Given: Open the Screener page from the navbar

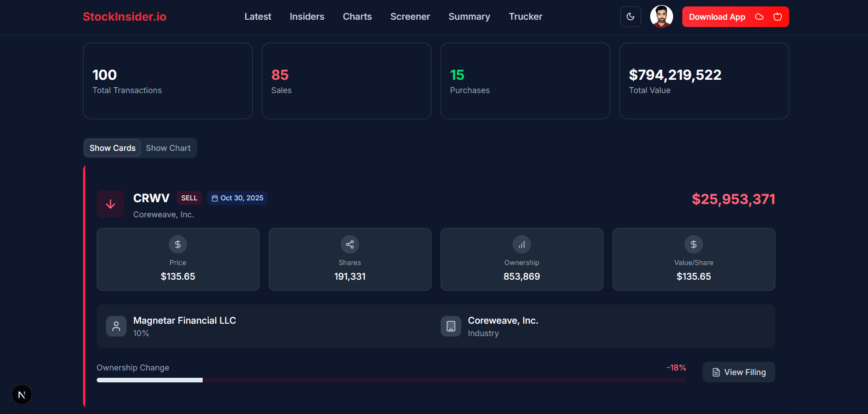Looking at the screenshot, I should point(410,17).
